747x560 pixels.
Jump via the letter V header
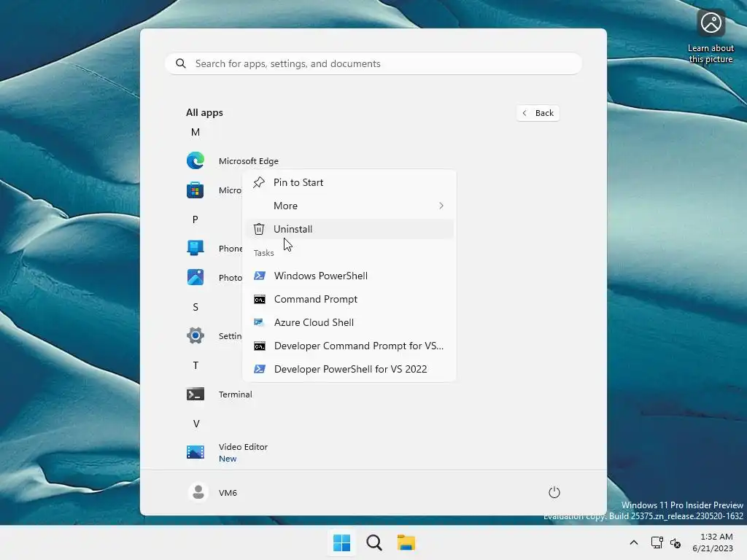196,424
